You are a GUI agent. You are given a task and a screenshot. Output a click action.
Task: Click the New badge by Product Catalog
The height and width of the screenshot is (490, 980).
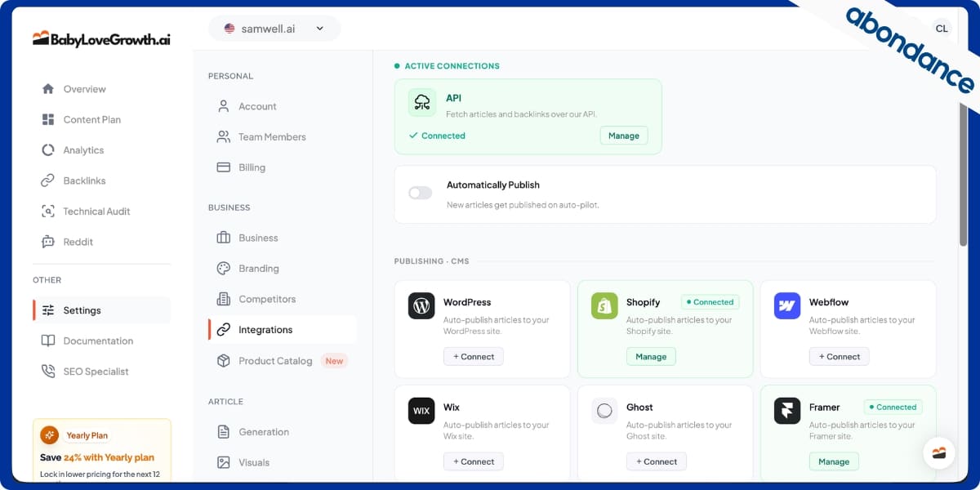(x=335, y=361)
